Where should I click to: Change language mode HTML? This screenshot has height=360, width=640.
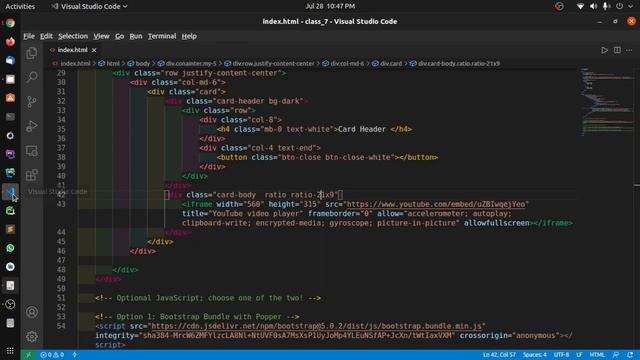pyautogui.click(x=597, y=355)
